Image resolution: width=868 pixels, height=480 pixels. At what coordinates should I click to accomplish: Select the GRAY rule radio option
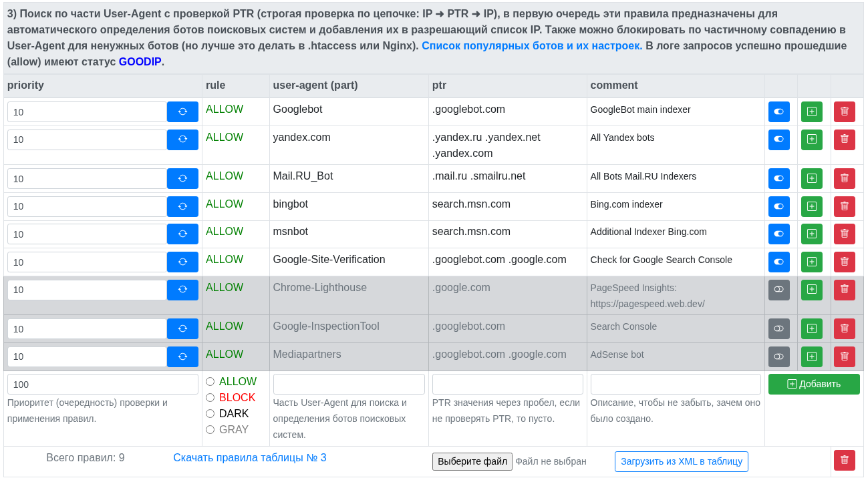click(x=210, y=430)
